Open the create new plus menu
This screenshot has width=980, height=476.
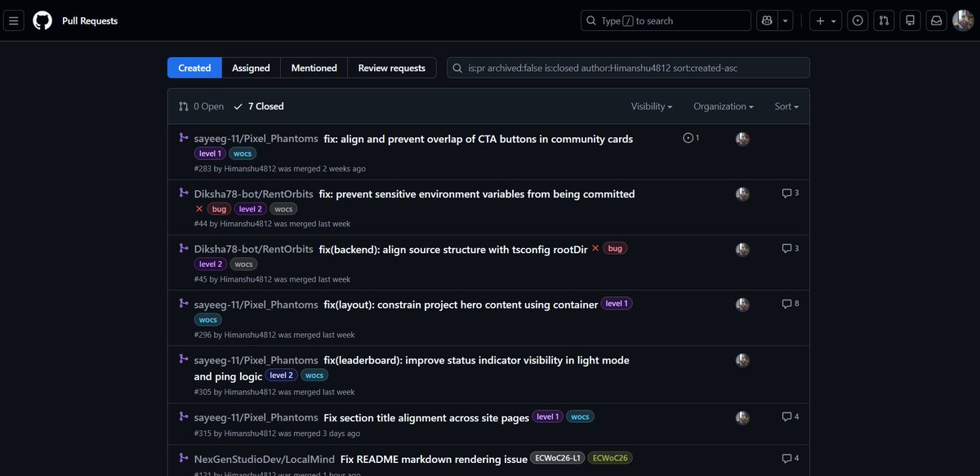tap(826, 20)
